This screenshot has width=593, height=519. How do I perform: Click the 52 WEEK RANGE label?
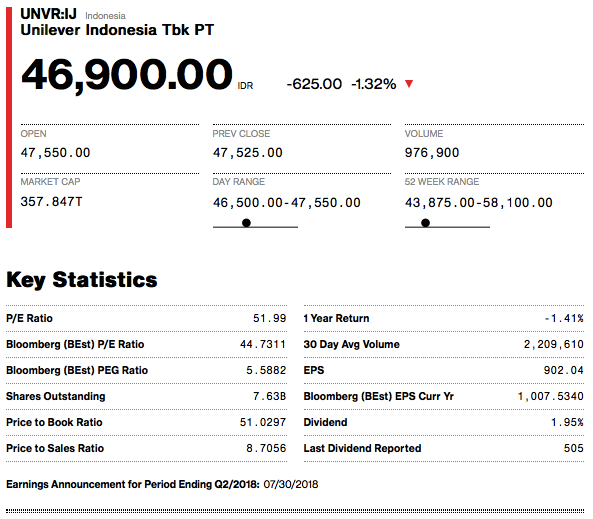coord(442,182)
